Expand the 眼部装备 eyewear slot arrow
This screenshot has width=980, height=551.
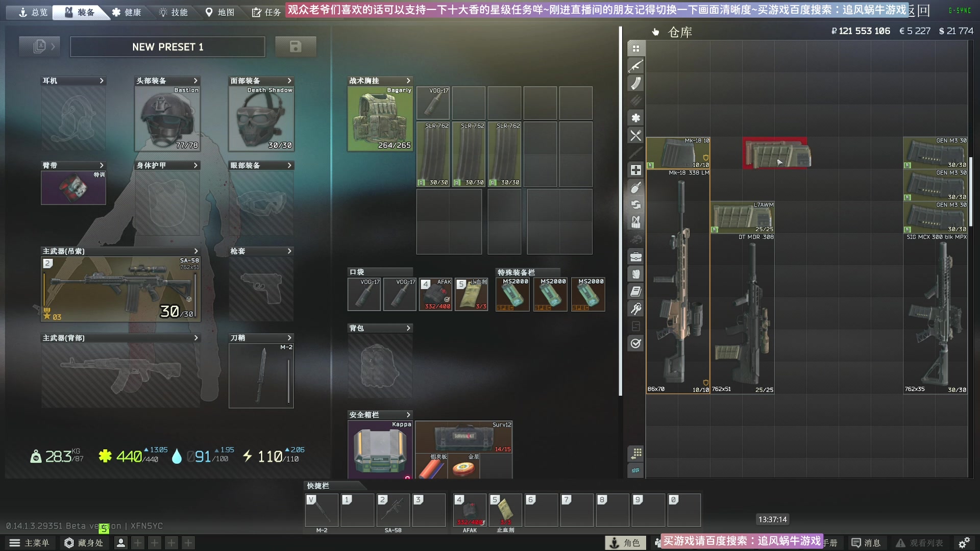(x=289, y=165)
